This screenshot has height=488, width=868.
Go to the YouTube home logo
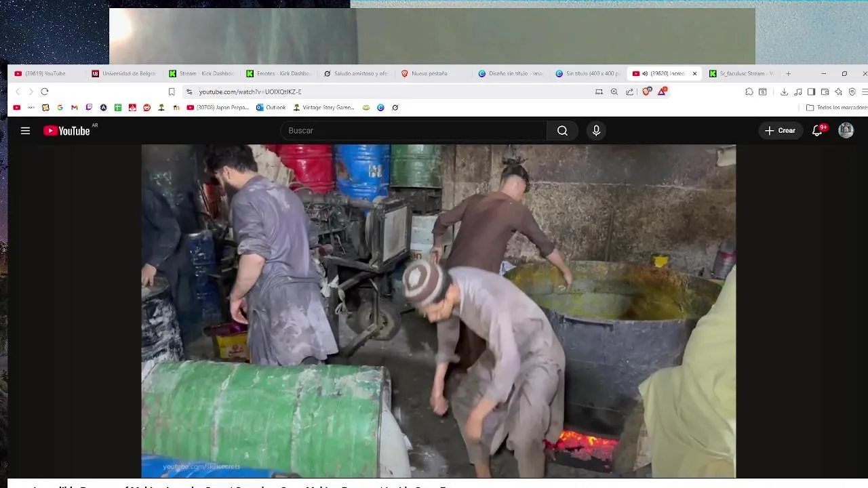66,131
